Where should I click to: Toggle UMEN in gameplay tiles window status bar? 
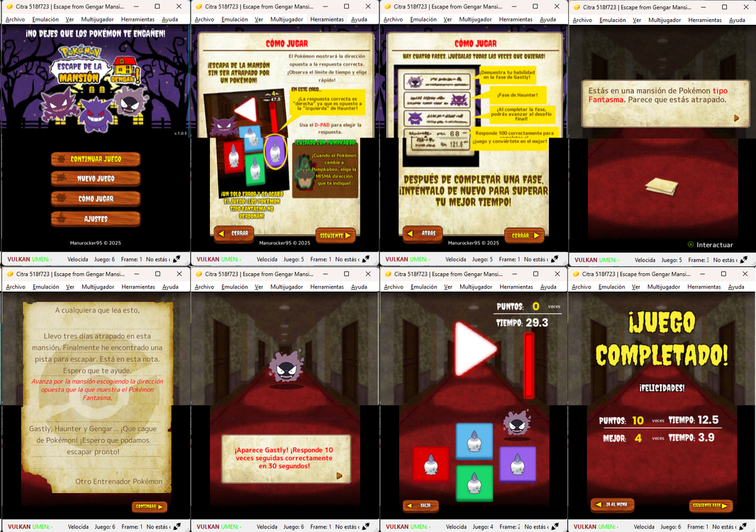pyautogui.click(x=419, y=527)
